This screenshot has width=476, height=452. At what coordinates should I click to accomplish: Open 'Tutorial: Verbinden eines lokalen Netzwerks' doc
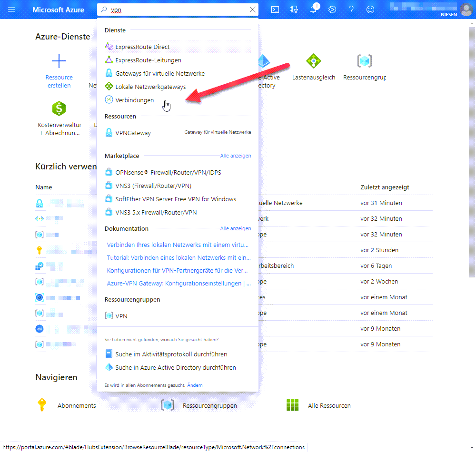[178, 257]
